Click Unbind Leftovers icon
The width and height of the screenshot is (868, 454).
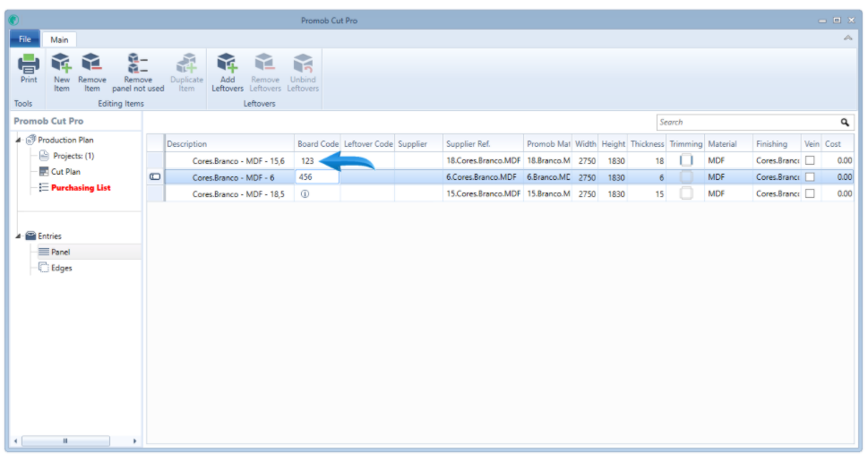pyautogui.click(x=303, y=64)
